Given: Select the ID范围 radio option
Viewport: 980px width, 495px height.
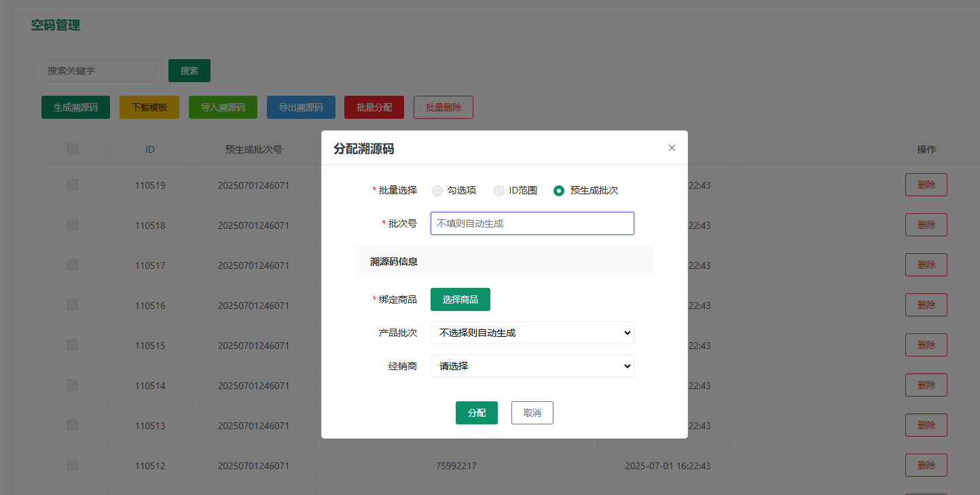Looking at the screenshot, I should point(499,191).
